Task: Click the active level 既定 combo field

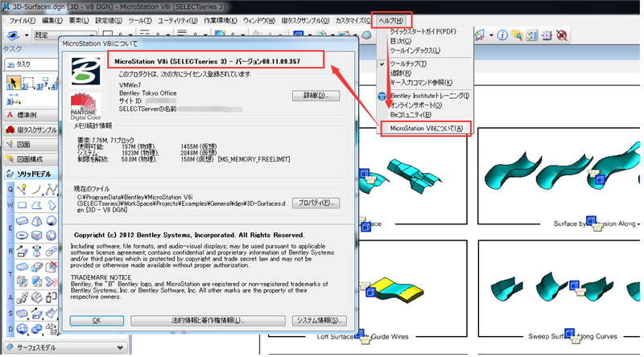Action: [64, 35]
